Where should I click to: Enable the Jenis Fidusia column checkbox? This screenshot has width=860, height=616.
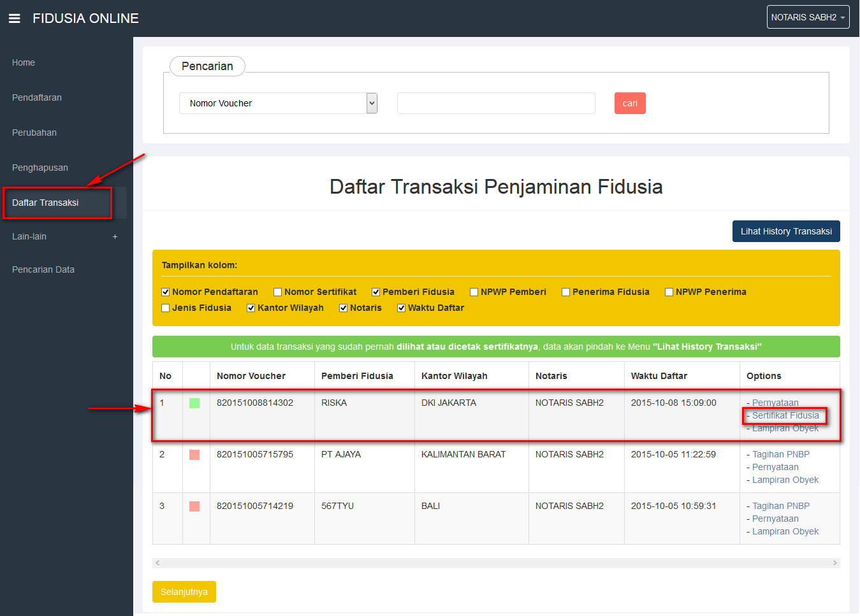point(166,308)
